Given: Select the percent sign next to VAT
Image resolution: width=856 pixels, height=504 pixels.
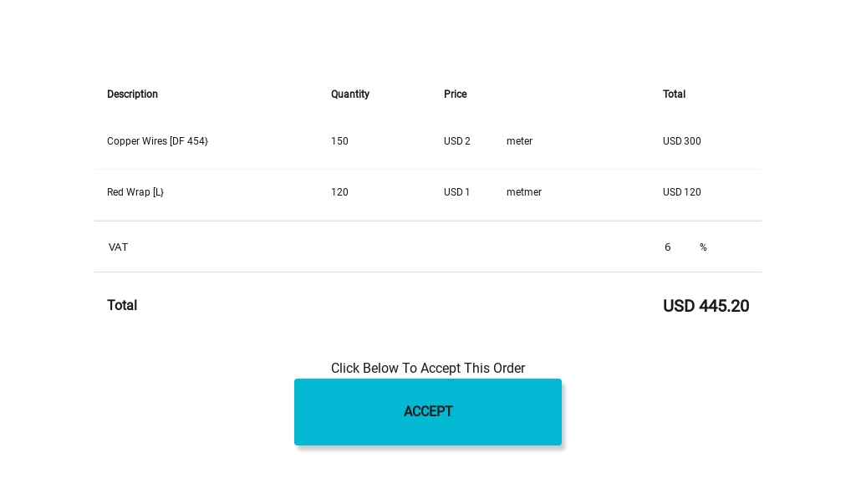Looking at the screenshot, I should coord(703,247).
